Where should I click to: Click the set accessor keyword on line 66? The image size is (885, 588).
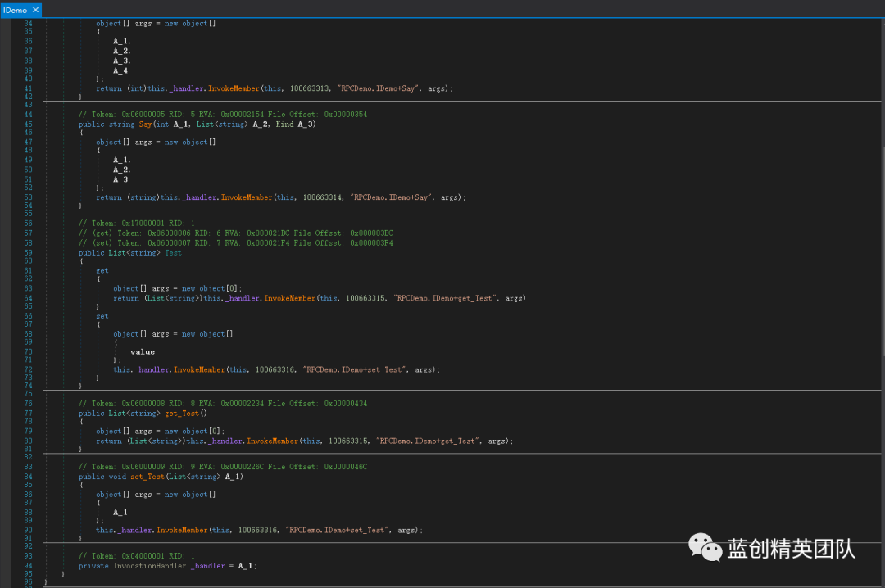(x=102, y=317)
